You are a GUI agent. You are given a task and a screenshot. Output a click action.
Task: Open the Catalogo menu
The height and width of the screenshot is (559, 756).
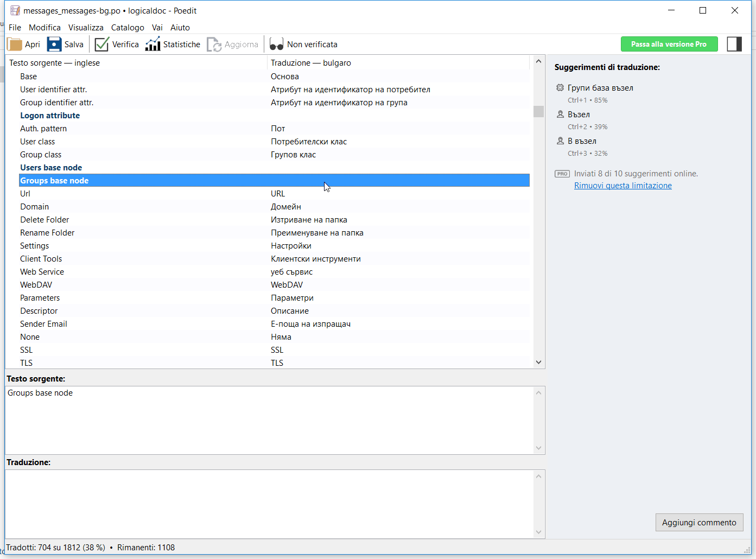click(x=128, y=28)
